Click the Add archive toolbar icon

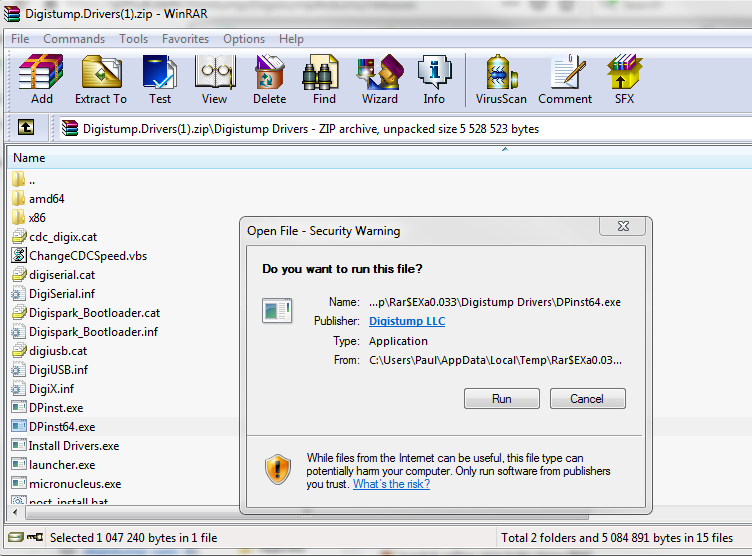(42, 79)
